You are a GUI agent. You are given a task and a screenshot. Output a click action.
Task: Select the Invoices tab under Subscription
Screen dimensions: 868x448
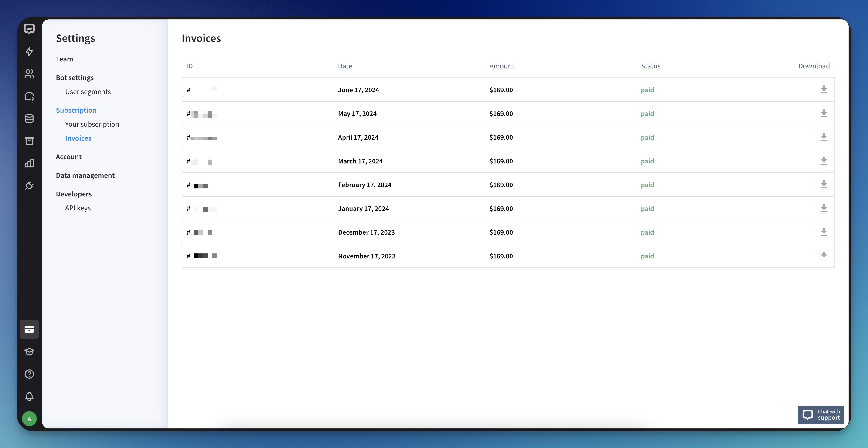[x=78, y=138]
